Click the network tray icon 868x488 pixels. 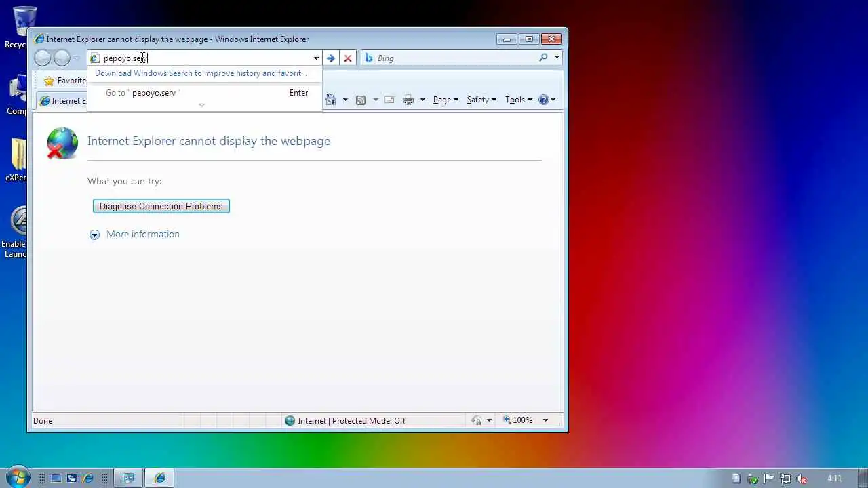click(x=785, y=478)
